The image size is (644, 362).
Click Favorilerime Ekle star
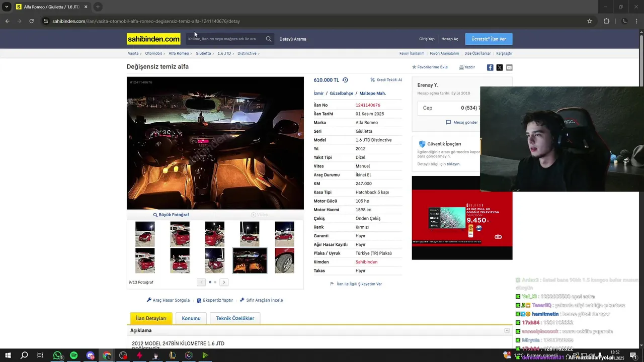click(430, 67)
